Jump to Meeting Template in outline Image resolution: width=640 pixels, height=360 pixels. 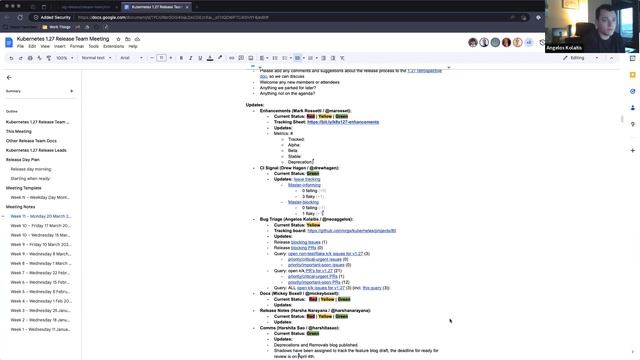[x=23, y=188]
